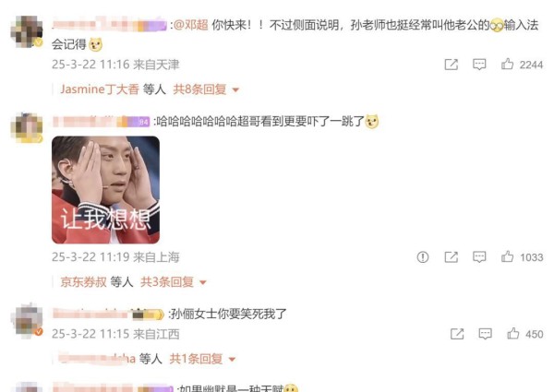Open the @邓超 mention link
Screen dimensions: 554x392
click(191, 25)
